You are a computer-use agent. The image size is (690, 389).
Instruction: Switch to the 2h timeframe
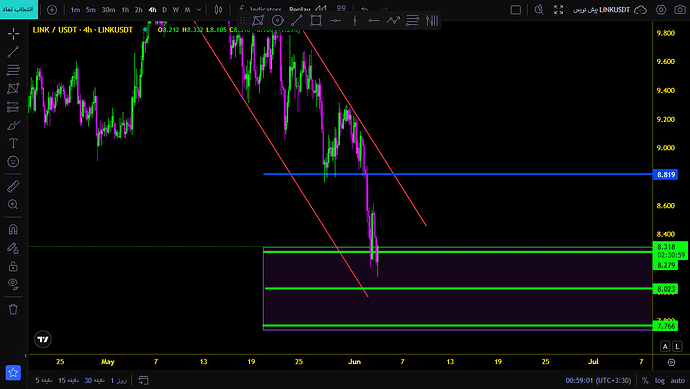pyautogui.click(x=139, y=10)
